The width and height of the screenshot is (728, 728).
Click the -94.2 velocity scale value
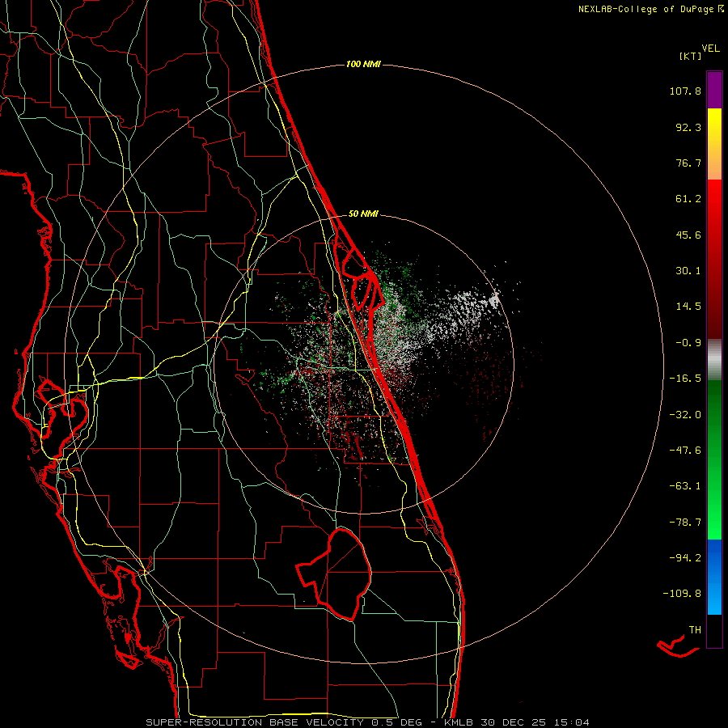tap(685, 558)
